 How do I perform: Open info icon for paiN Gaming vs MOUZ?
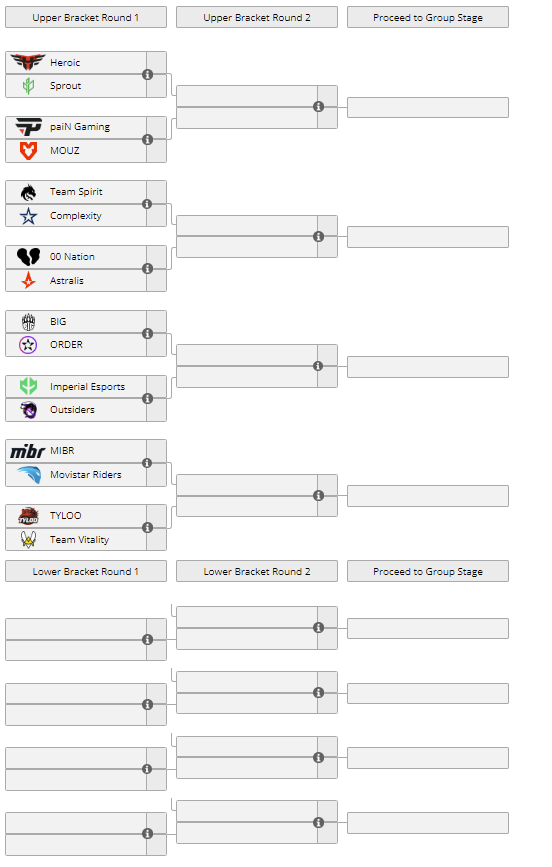point(148,139)
